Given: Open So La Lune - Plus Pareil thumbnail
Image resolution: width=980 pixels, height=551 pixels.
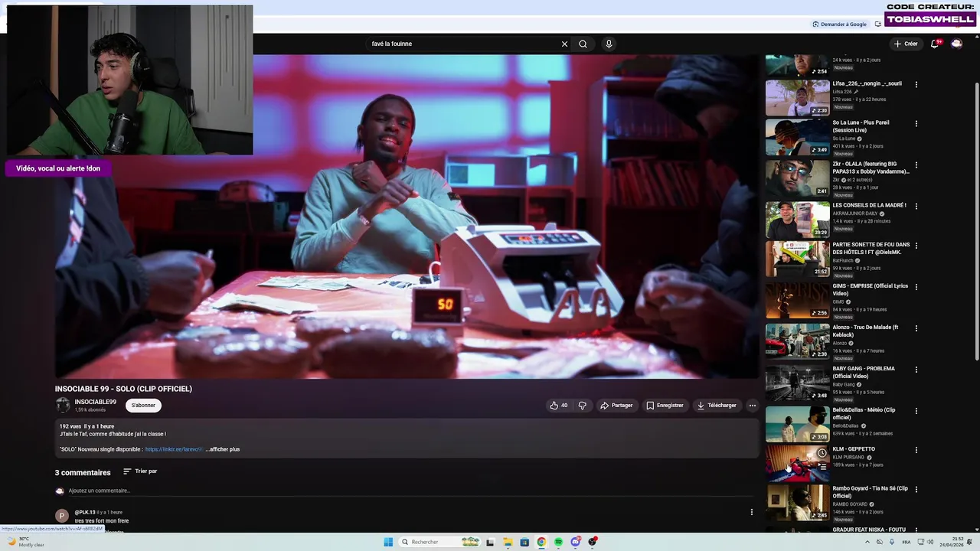Looking at the screenshot, I should (x=797, y=137).
